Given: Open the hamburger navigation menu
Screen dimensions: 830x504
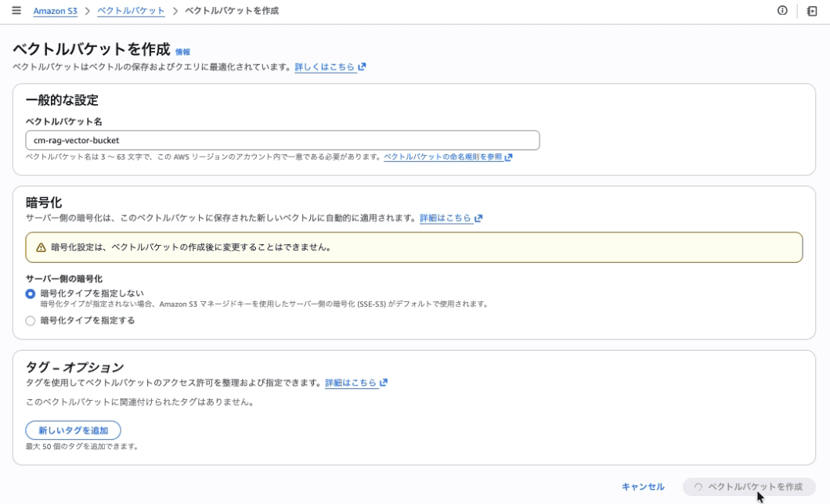Looking at the screenshot, I should point(16,11).
